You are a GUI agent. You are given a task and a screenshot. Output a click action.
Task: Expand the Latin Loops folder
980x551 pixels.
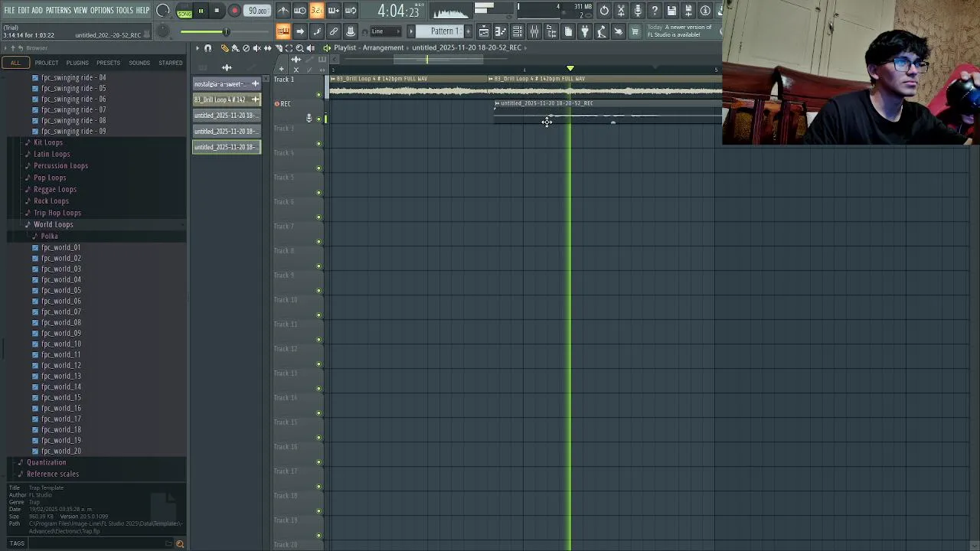tap(51, 154)
